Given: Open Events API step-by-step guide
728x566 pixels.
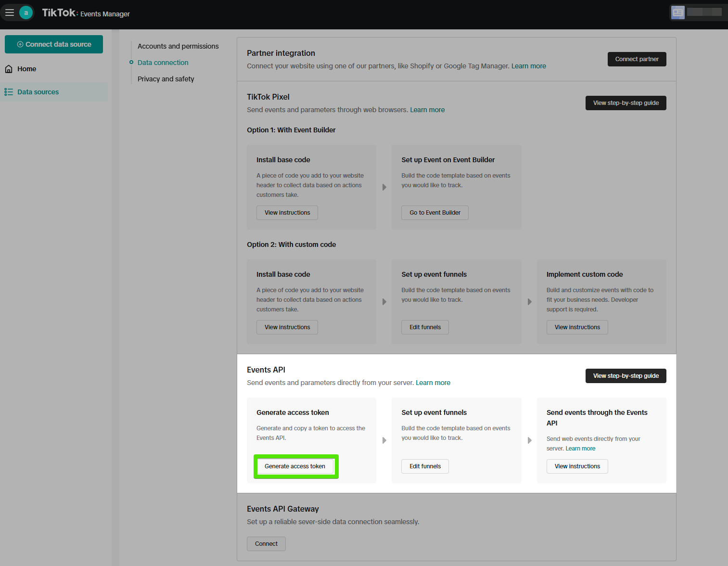Looking at the screenshot, I should click(626, 376).
